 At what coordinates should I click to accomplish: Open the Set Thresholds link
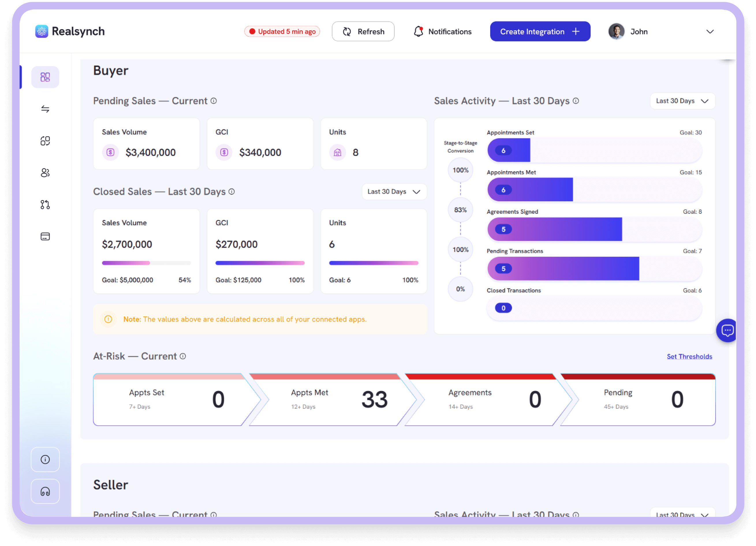[689, 357]
